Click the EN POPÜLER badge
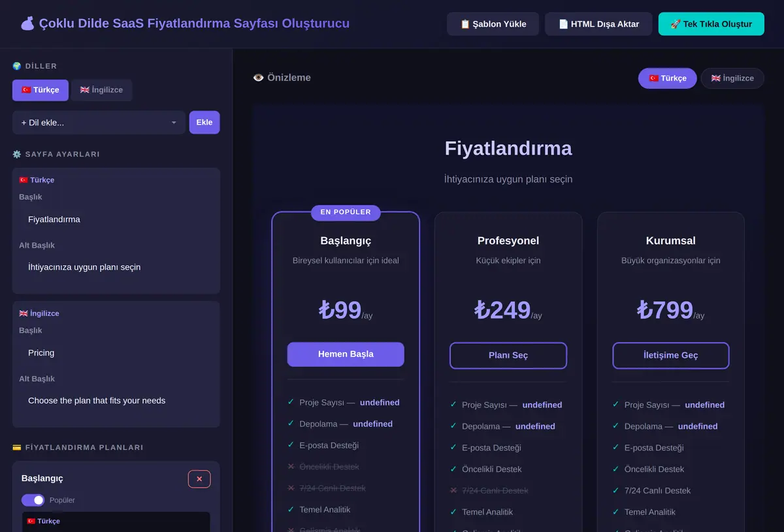 click(346, 212)
